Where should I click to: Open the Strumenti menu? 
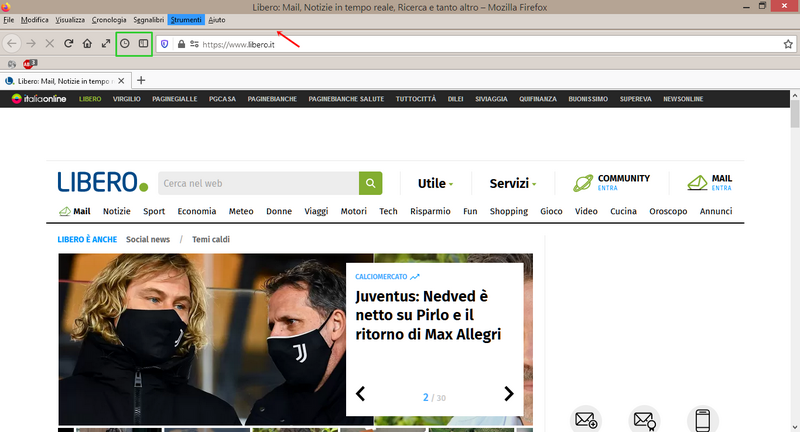point(186,20)
